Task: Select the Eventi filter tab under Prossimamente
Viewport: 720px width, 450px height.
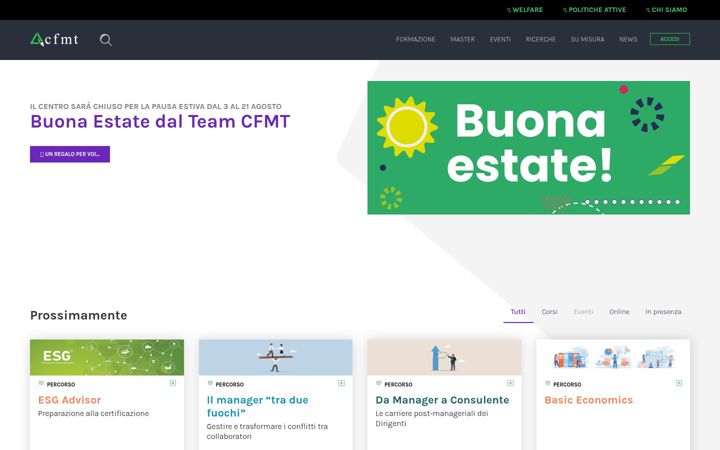Action: pos(583,312)
